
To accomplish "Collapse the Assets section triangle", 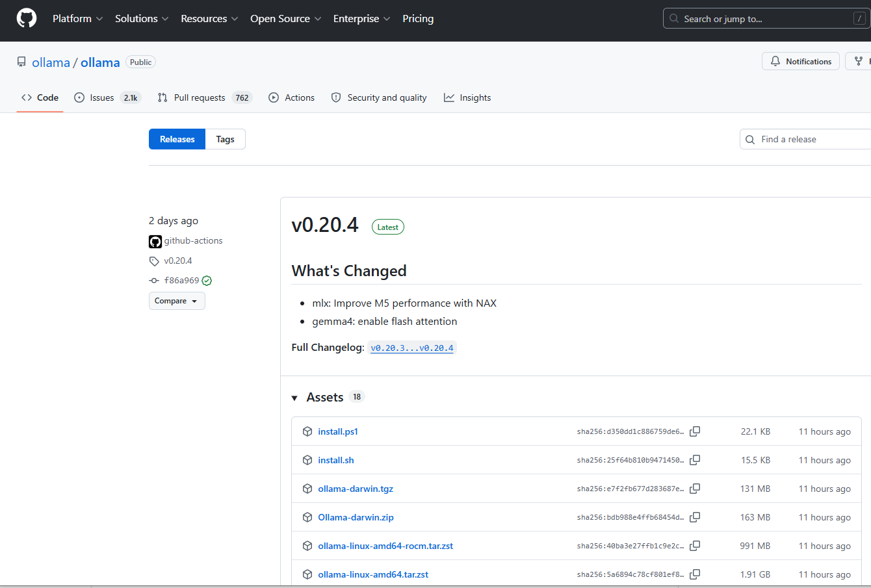I will point(294,398).
